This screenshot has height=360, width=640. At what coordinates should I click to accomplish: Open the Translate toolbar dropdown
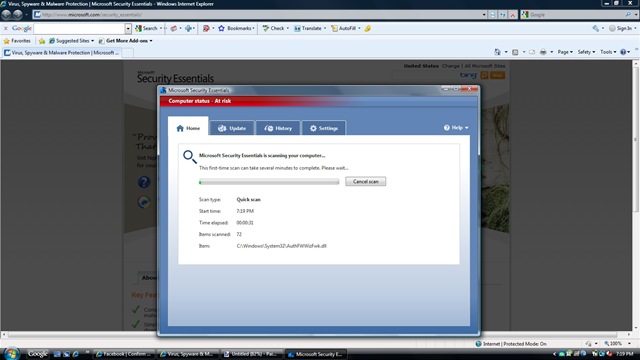tap(310, 29)
